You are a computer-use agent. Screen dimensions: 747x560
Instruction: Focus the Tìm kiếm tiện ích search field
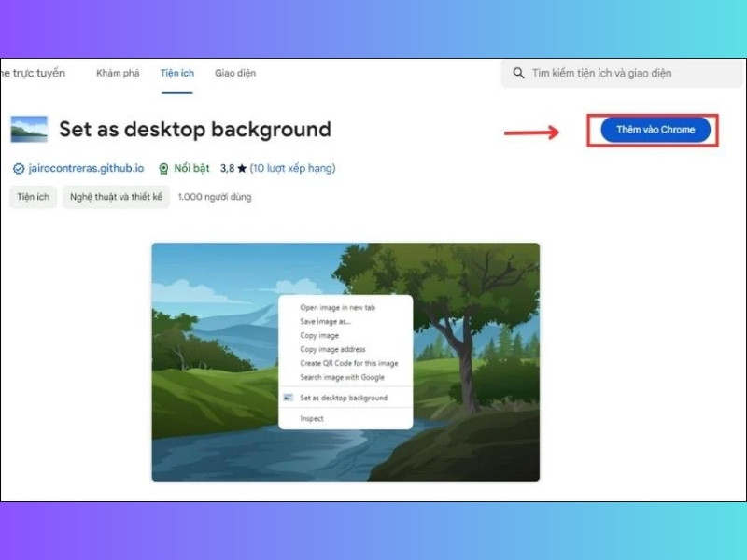tap(622, 73)
